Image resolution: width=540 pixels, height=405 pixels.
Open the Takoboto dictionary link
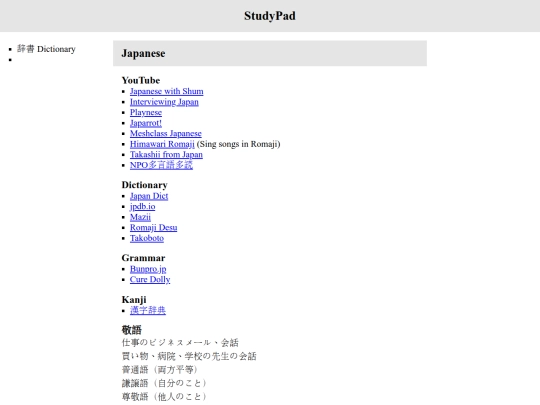click(x=147, y=238)
